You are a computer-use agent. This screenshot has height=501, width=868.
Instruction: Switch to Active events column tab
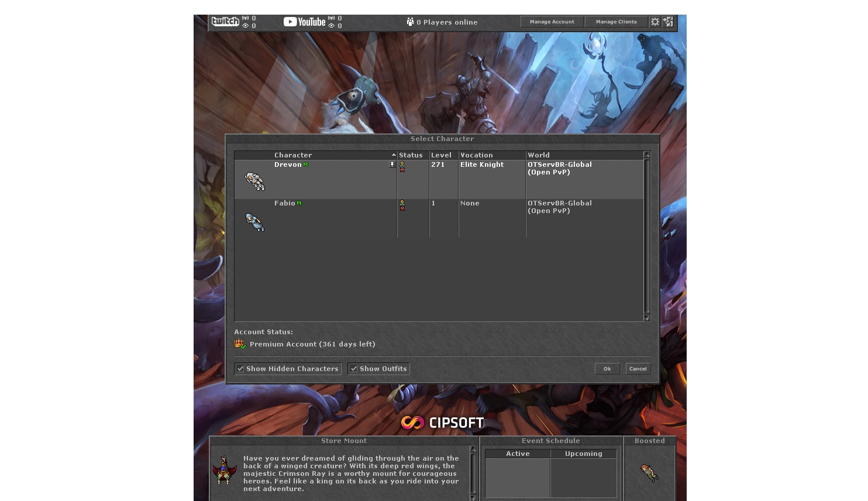click(x=518, y=454)
